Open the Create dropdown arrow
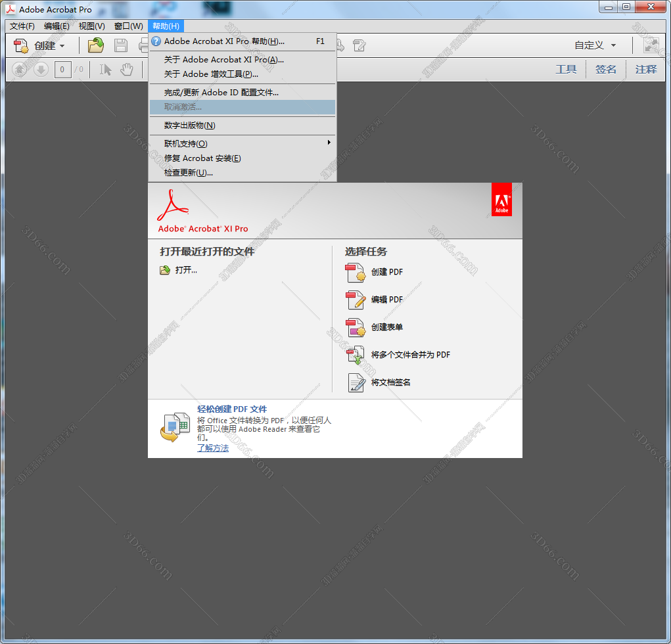 62,46
